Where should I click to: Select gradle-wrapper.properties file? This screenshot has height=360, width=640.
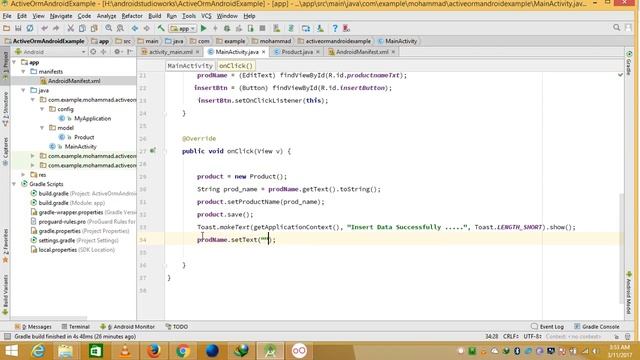pyautogui.click(x=71, y=212)
